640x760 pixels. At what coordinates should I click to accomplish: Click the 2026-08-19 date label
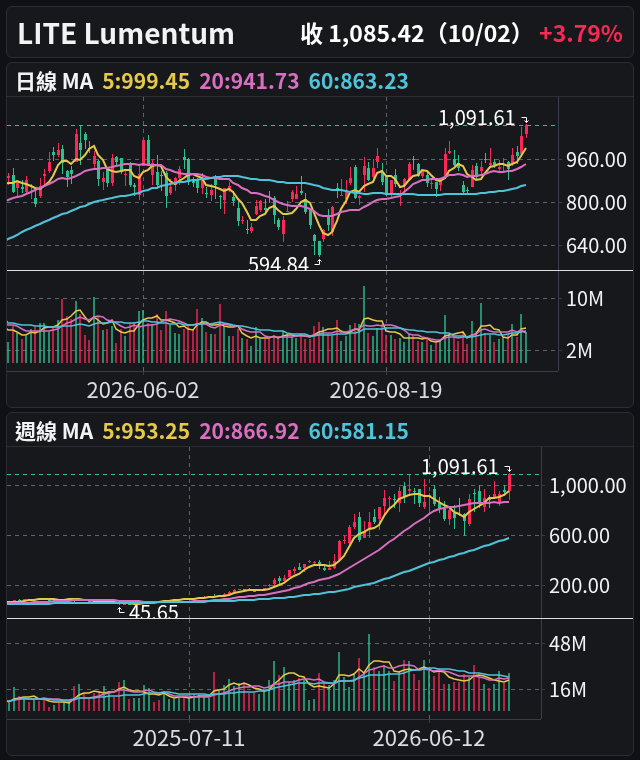(386, 390)
